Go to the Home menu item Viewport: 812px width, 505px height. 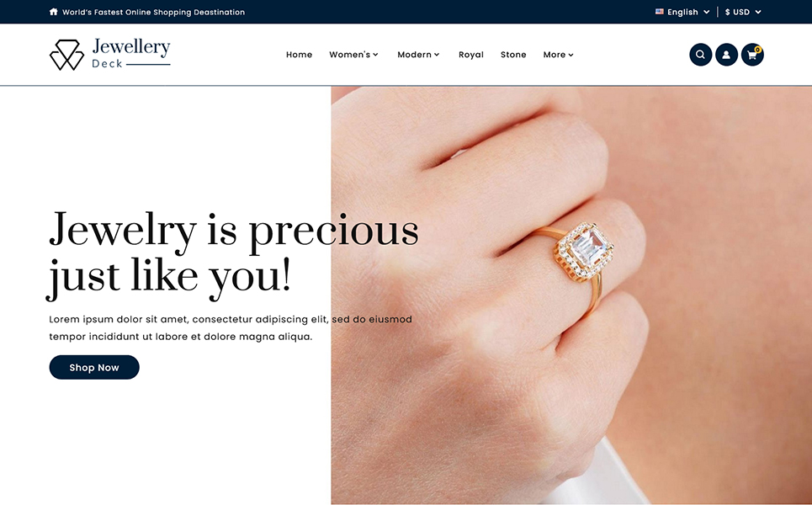click(300, 55)
